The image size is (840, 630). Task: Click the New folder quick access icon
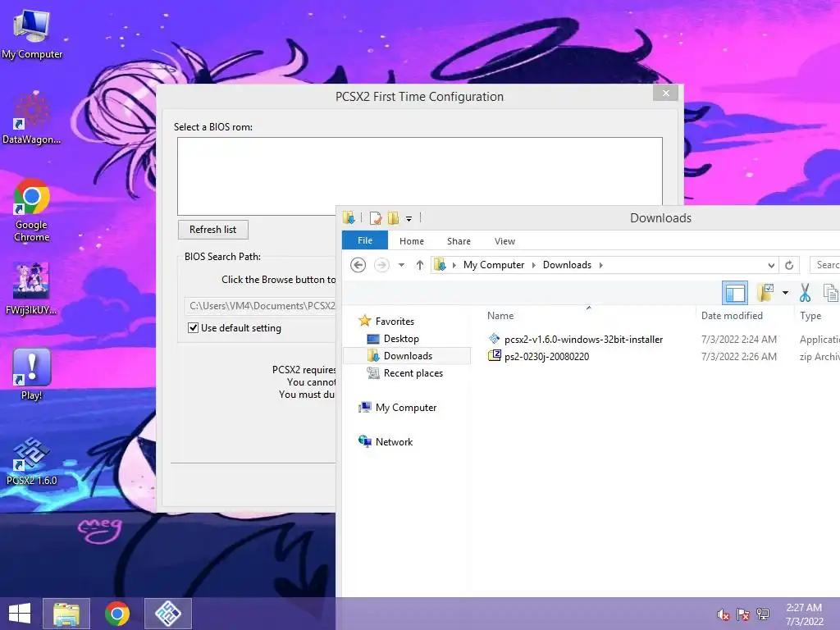click(x=393, y=218)
